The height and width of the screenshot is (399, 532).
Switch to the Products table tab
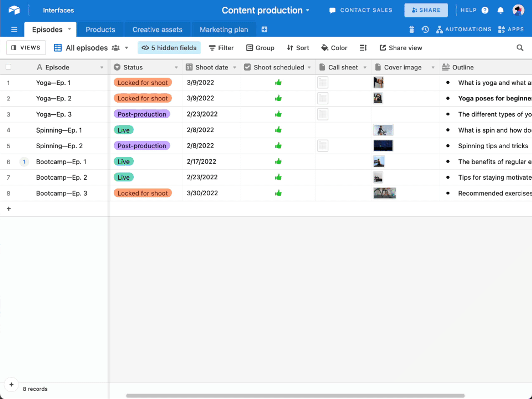100,30
